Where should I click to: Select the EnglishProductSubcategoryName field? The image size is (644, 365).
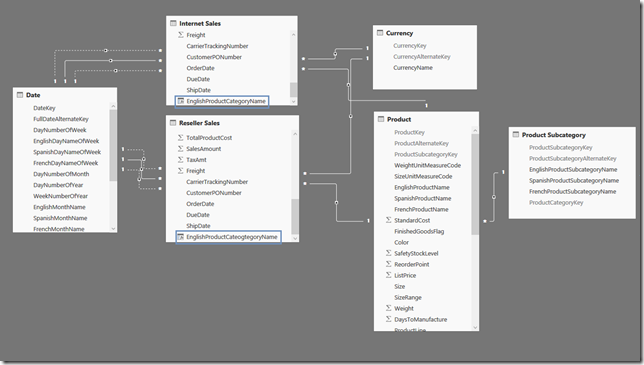[x=573, y=169]
